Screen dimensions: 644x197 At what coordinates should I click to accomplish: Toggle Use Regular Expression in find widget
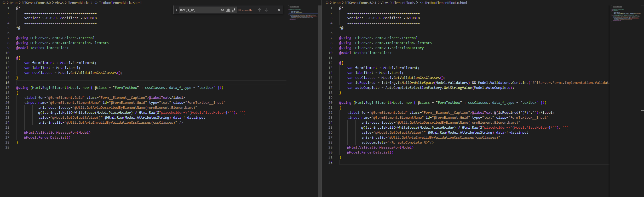coord(234,10)
